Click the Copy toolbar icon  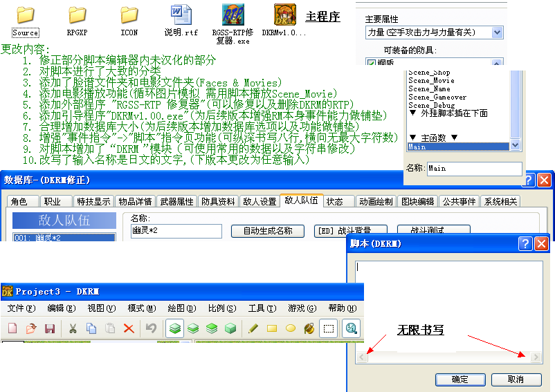(91, 328)
